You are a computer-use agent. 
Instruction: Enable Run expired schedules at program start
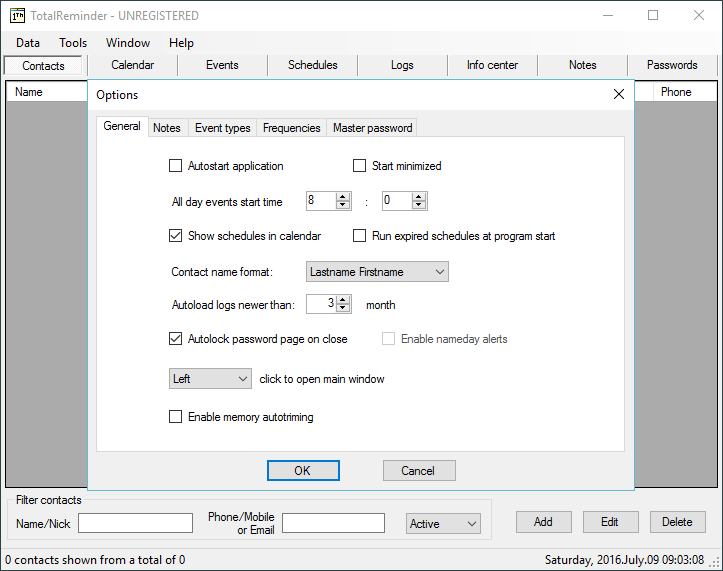(x=359, y=236)
